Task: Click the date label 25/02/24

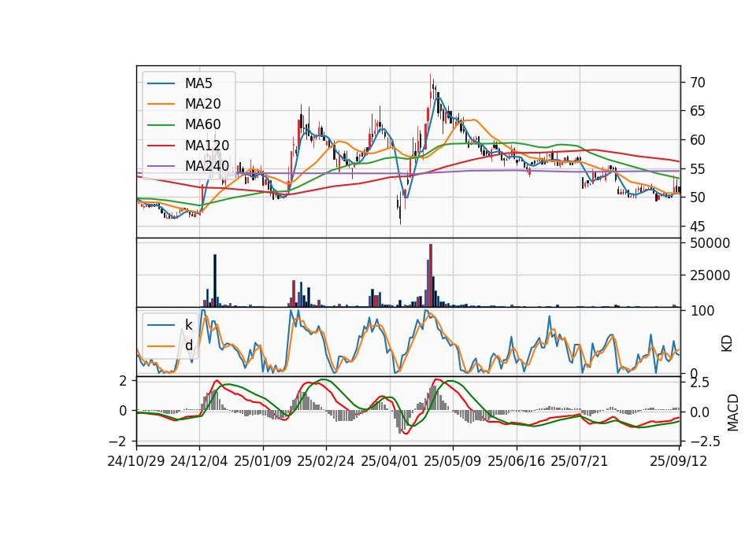Action: pos(326,461)
